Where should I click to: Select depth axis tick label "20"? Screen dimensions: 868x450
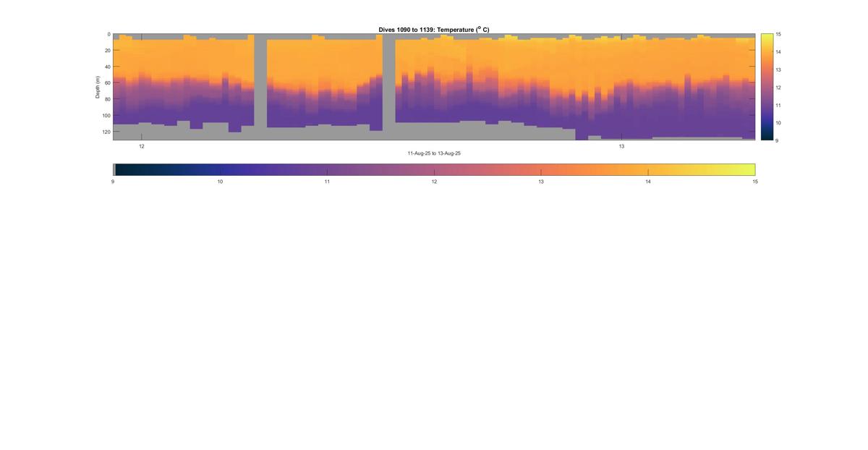(107, 51)
